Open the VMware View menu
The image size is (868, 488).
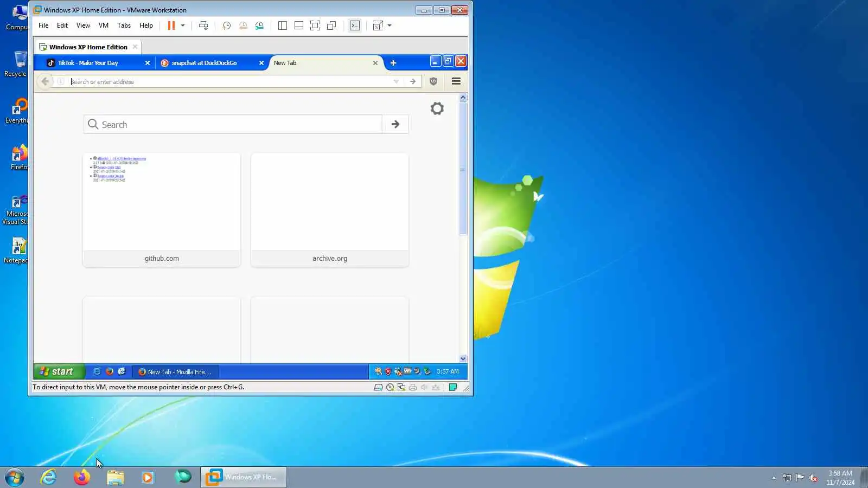pos(83,25)
